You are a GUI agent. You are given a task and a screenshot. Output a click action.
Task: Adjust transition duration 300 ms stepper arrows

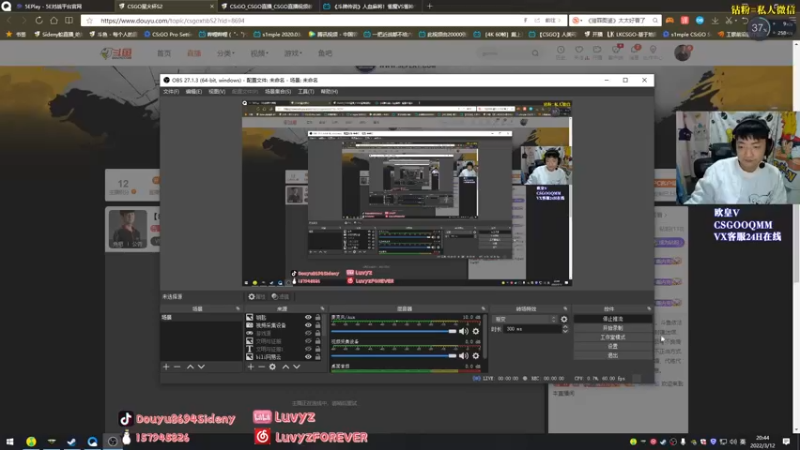point(565,329)
